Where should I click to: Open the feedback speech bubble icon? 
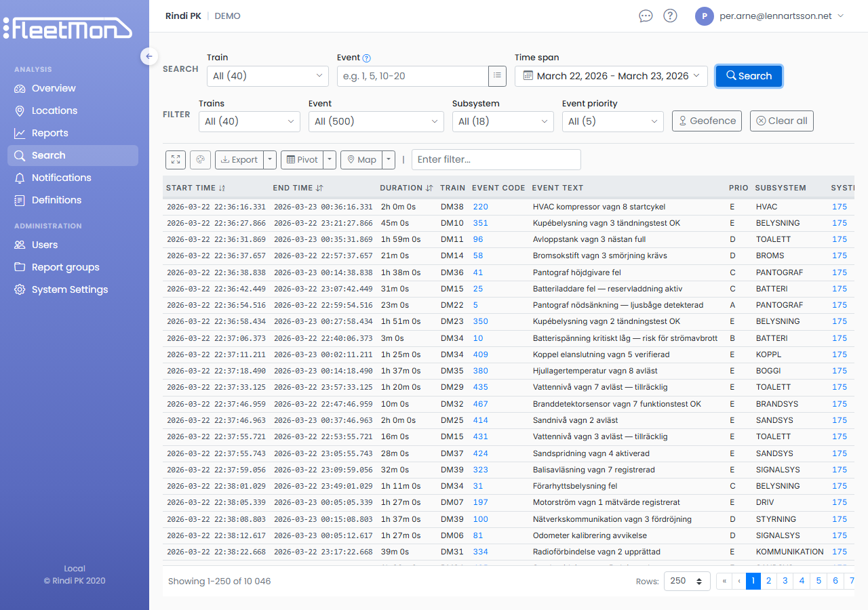(x=646, y=15)
